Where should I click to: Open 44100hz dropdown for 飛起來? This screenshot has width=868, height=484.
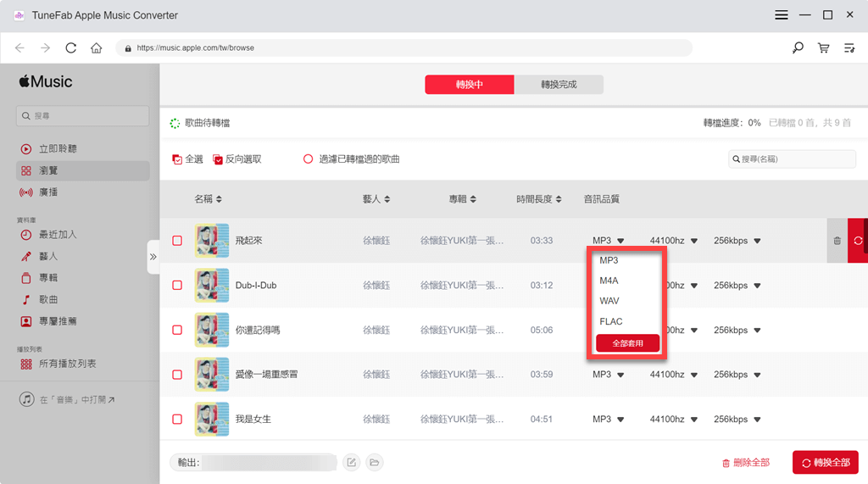pos(673,241)
